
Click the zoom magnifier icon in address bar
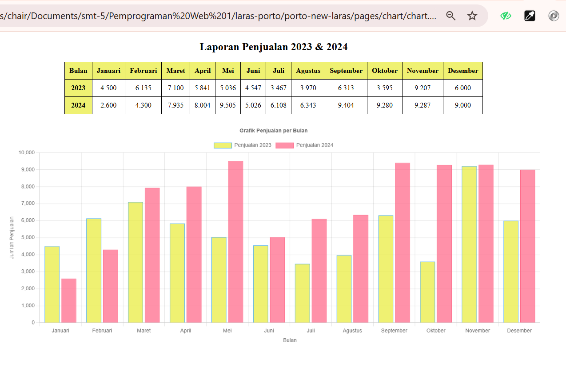pos(451,16)
